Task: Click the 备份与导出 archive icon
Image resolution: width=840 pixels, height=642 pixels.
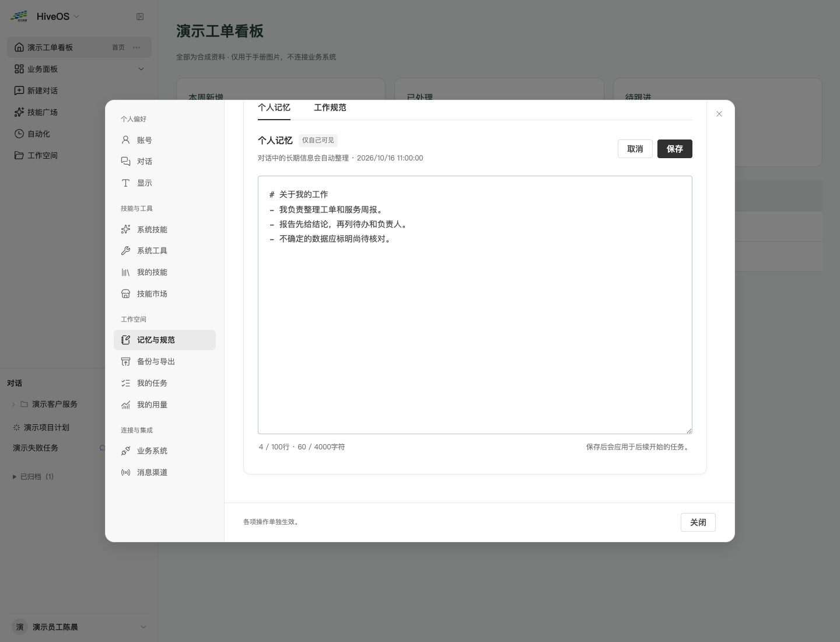Action: click(x=125, y=362)
